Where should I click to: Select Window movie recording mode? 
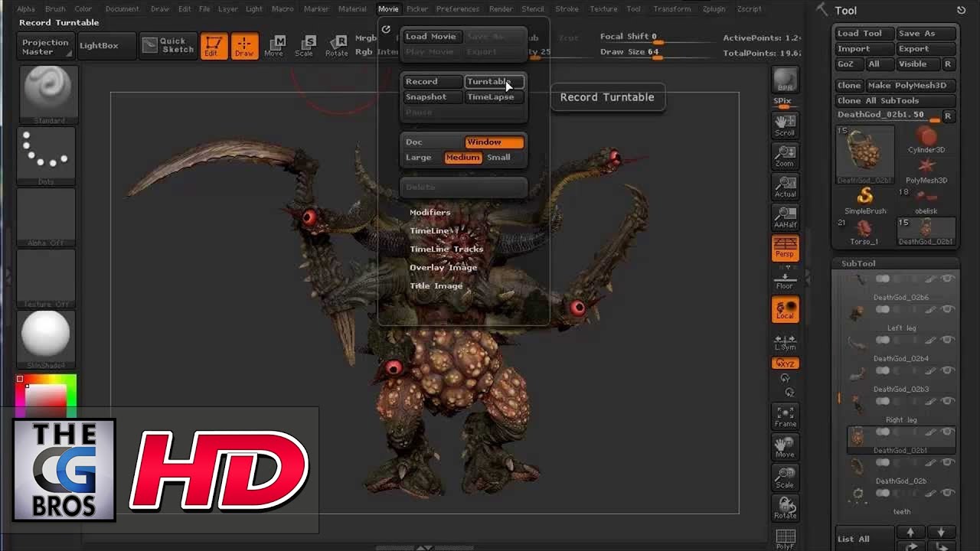coord(494,142)
